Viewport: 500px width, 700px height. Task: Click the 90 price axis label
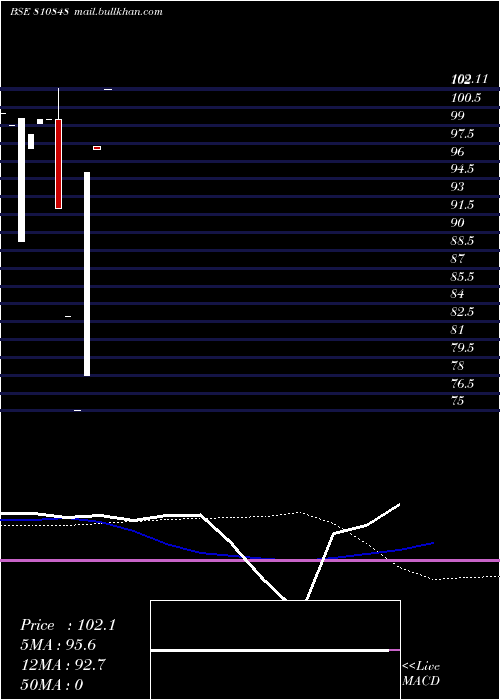point(458,223)
